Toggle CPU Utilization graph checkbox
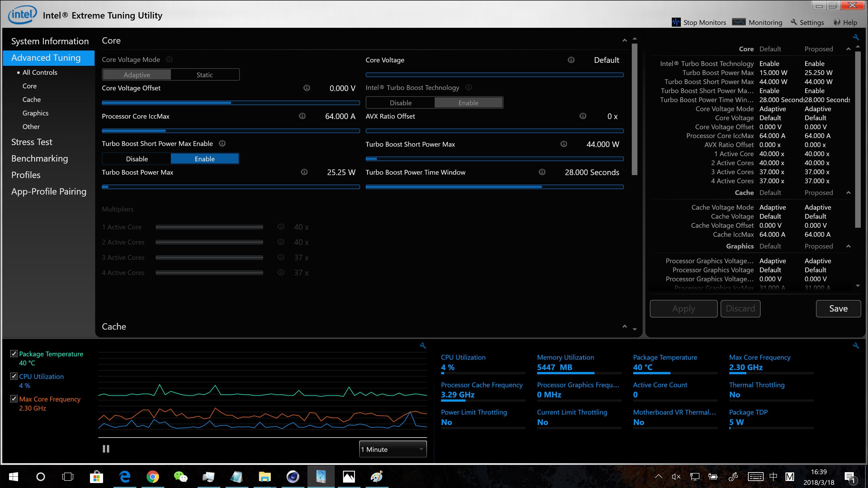This screenshot has height=488, width=868. pyautogui.click(x=14, y=376)
